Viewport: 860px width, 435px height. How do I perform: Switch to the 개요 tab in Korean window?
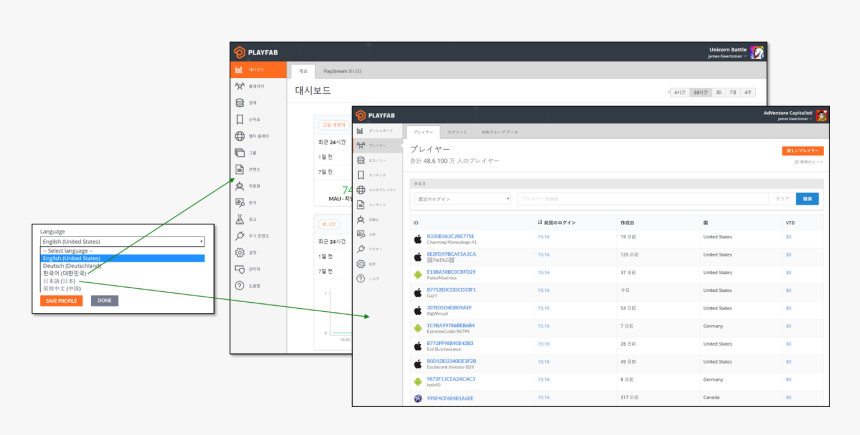tap(302, 71)
